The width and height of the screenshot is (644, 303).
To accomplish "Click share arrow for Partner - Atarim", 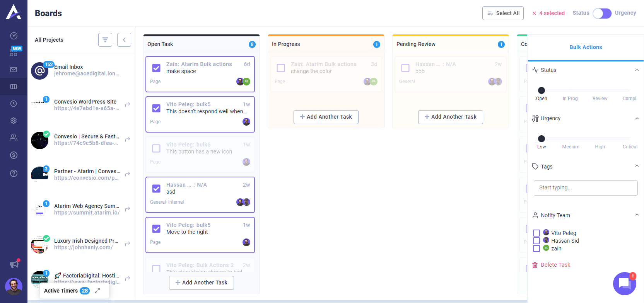I will (x=128, y=174).
